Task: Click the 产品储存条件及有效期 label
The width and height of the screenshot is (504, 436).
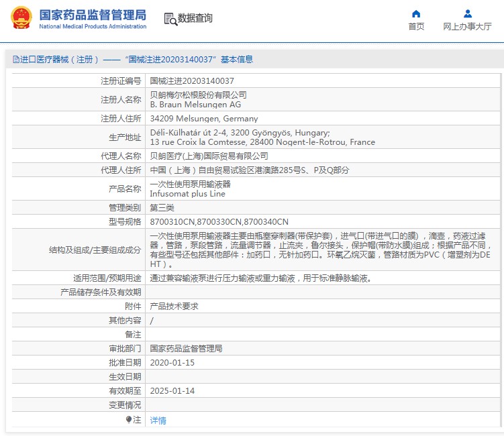Action: point(101,292)
